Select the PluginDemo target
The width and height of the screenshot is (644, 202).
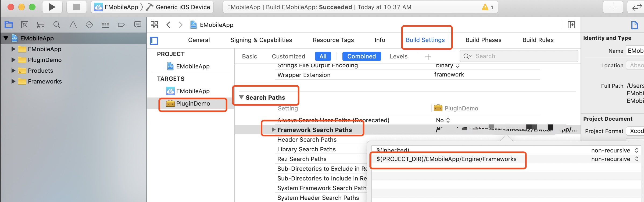(x=193, y=103)
